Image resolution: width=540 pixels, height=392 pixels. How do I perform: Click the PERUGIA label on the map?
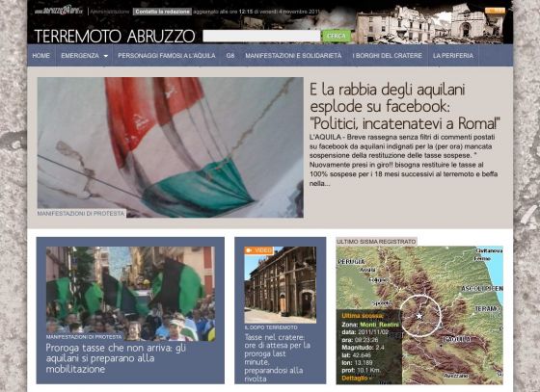tap(352, 262)
